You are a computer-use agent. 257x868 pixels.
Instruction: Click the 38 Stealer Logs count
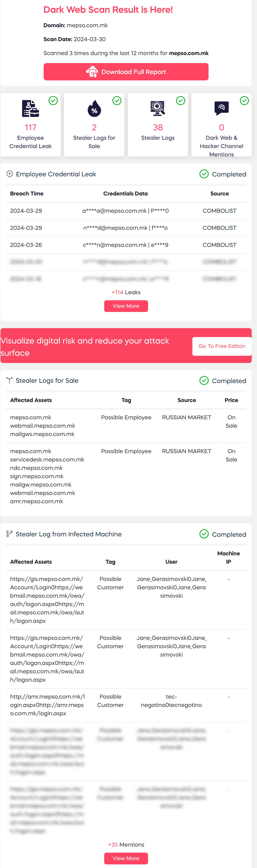click(157, 127)
